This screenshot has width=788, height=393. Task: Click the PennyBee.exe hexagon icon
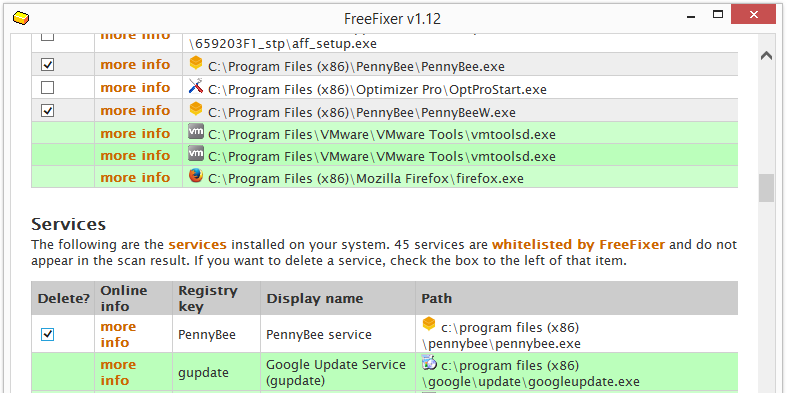[x=195, y=64]
